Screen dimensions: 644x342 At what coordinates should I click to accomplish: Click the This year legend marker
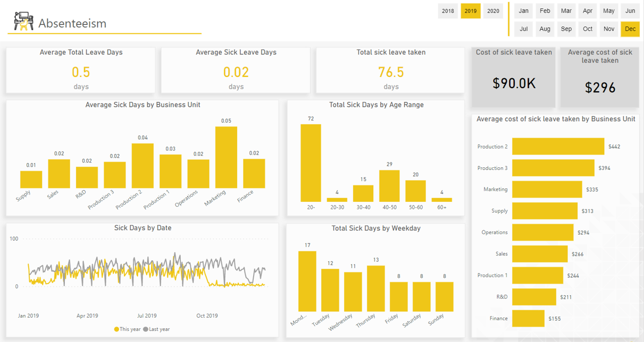point(116,329)
